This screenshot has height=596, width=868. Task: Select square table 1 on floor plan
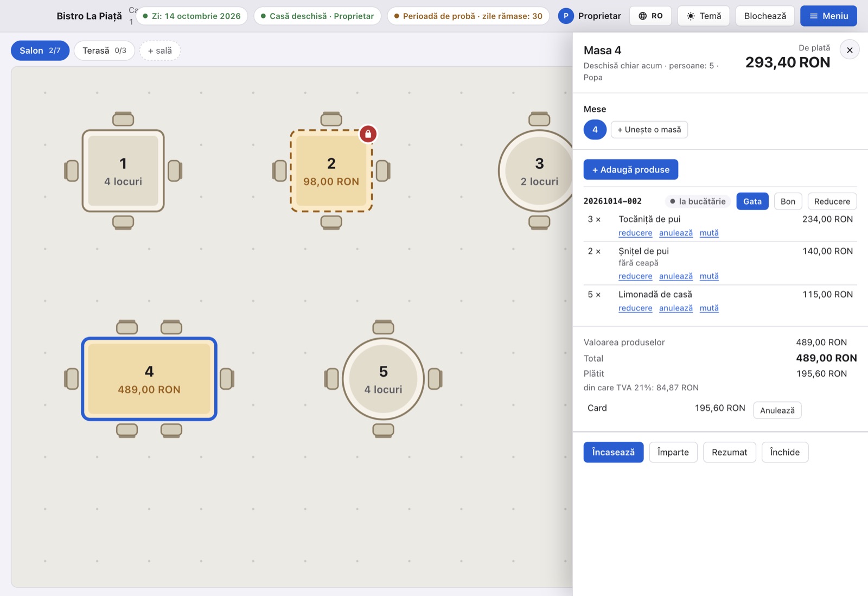click(123, 170)
